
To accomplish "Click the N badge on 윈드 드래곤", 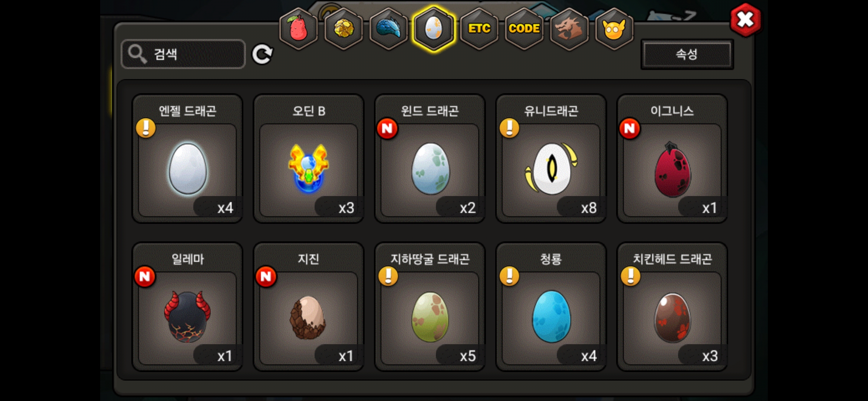I will 387,128.
